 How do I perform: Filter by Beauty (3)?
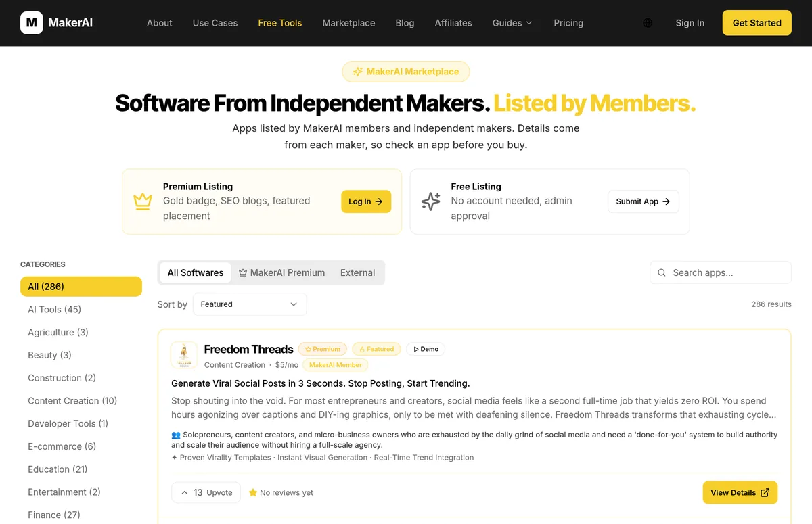(x=81, y=355)
